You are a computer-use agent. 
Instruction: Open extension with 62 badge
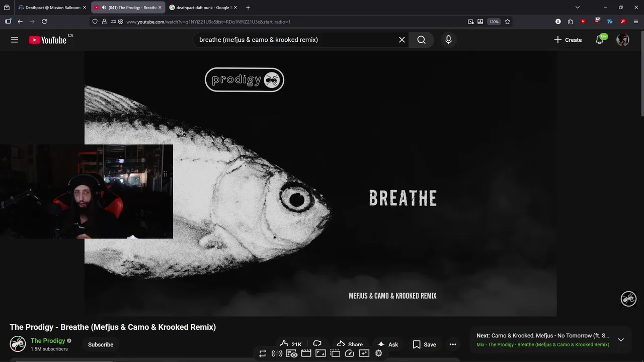pyautogui.click(x=597, y=21)
